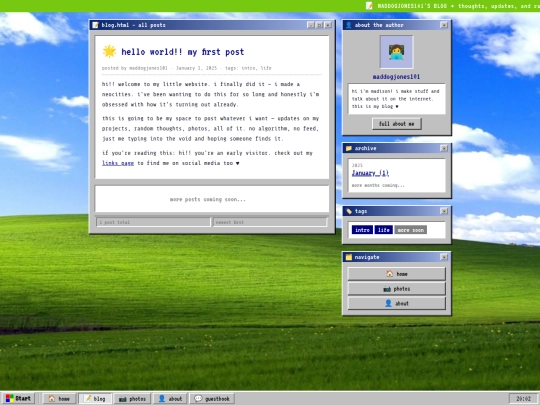The image size is (540, 405).
Task: Minimize the blog.html window
Action: click(x=311, y=25)
